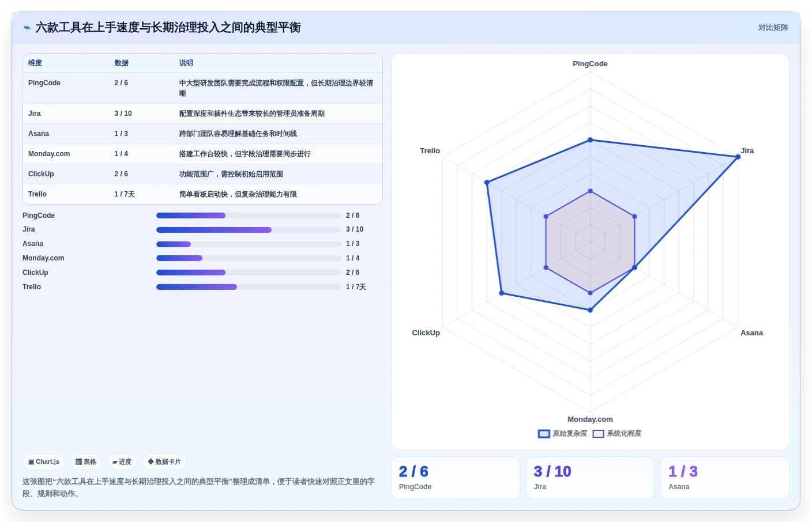This screenshot has width=812, height=522.
Task: Click the Jira axis label on radar chart
Action: [747, 151]
